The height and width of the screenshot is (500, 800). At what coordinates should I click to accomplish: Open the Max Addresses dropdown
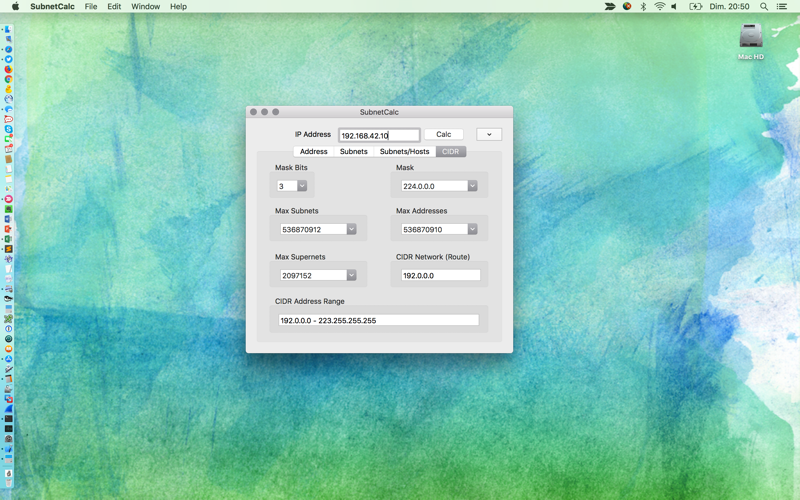[x=472, y=229]
